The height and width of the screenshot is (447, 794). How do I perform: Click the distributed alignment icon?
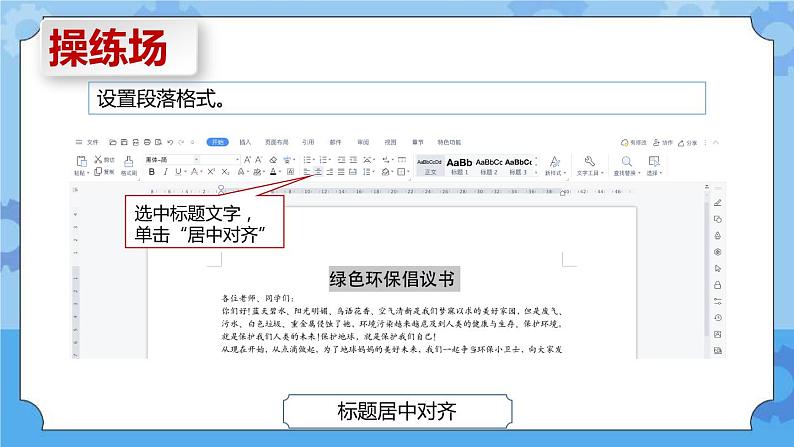(353, 172)
